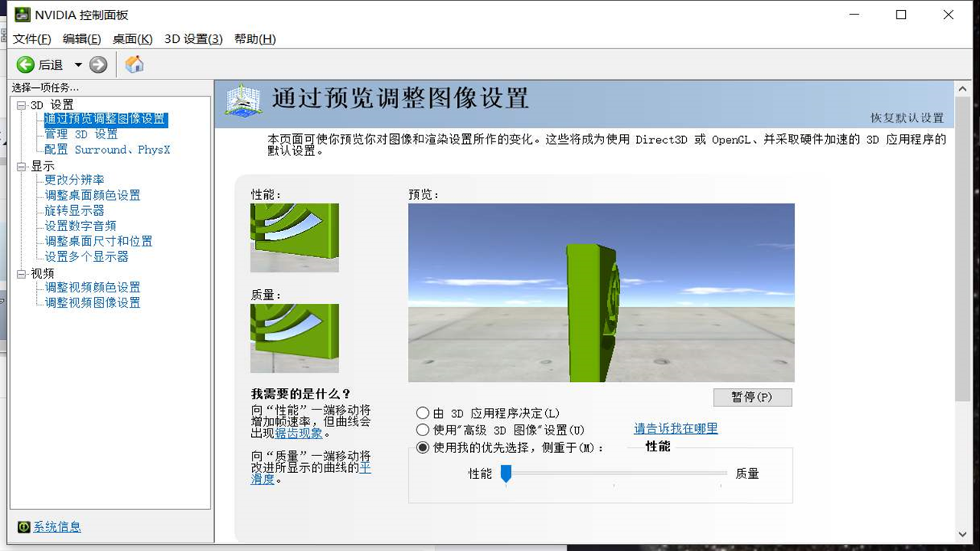Image resolution: width=980 pixels, height=551 pixels.
Task: Open 调整视频颜色设置 in tree
Action: tap(93, 287)
